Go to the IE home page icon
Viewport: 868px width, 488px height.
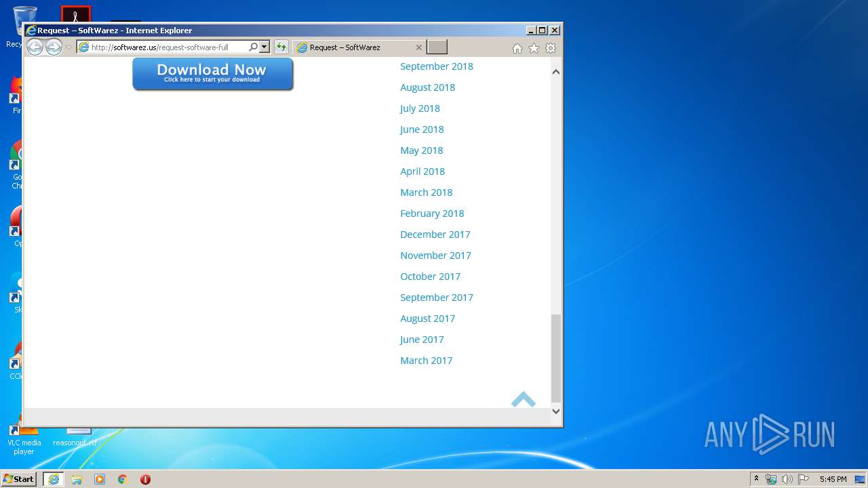517,48
